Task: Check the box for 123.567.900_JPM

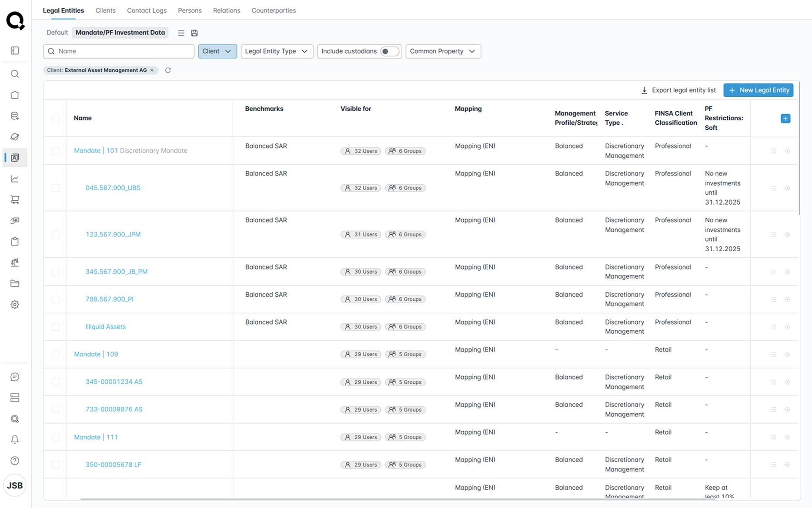Action: point(56,234)
